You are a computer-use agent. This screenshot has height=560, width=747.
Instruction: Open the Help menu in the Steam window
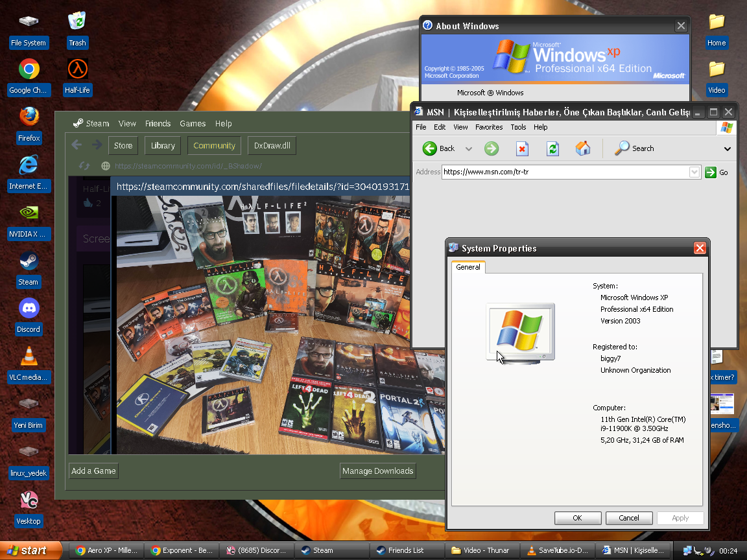223,123
